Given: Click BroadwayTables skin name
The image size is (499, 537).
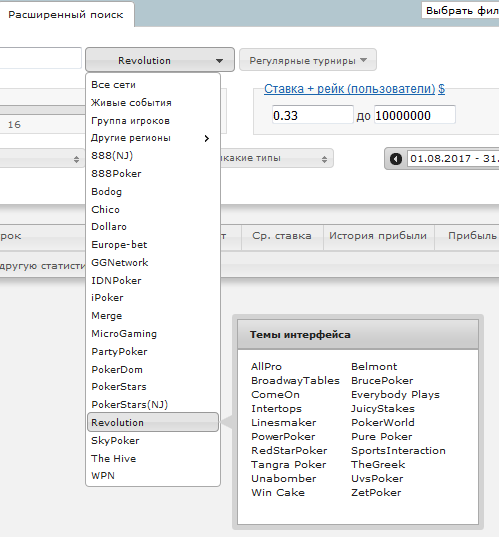Looking at the screenshot, I should [x=295, y=381].
